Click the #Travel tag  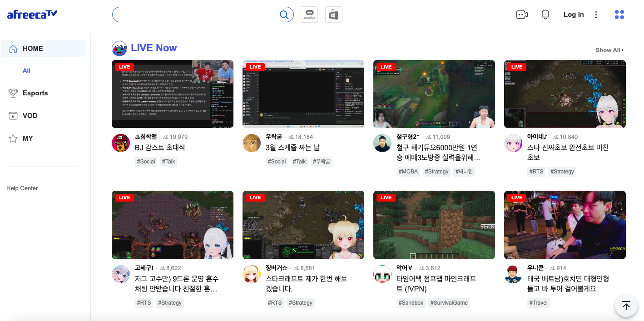538,303
